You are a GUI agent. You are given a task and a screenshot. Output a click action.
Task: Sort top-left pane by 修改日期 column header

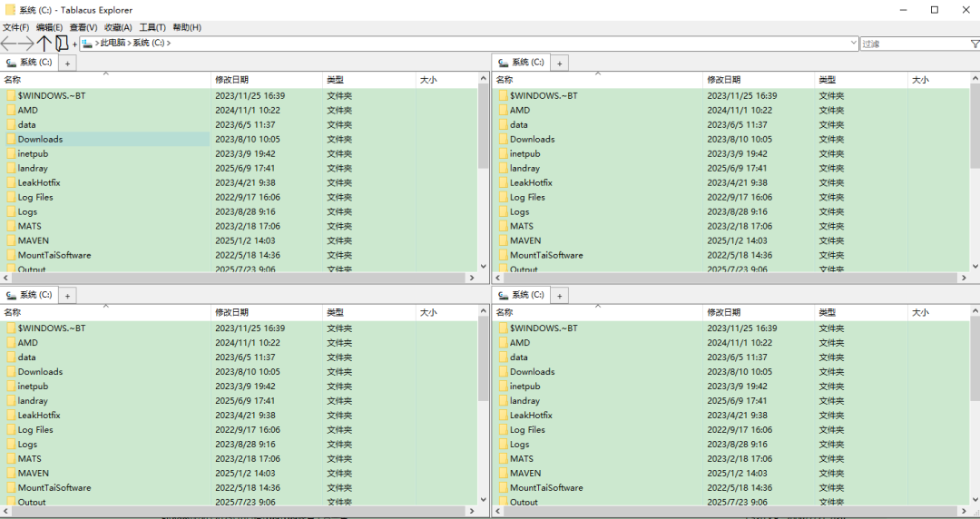coord(267,80)
